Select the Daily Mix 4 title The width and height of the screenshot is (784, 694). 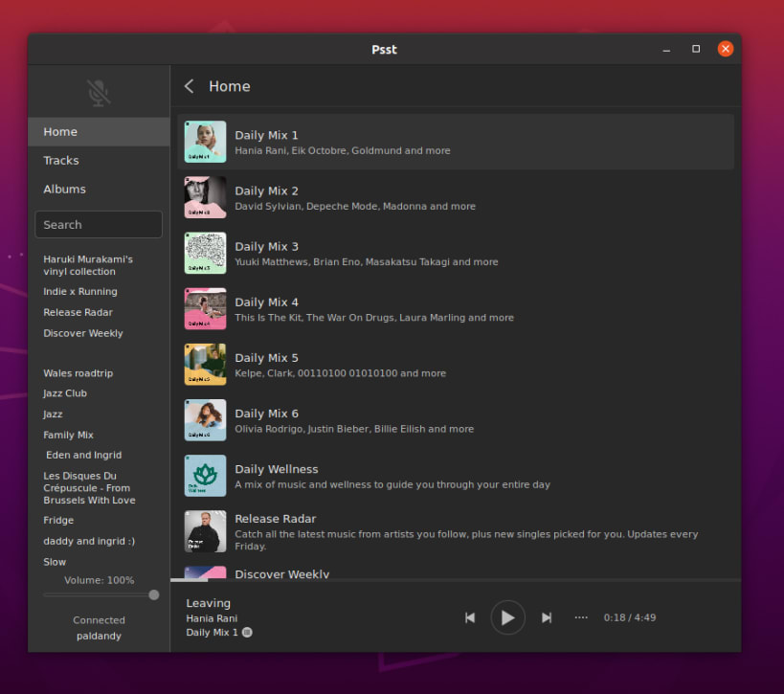point(266,302)
